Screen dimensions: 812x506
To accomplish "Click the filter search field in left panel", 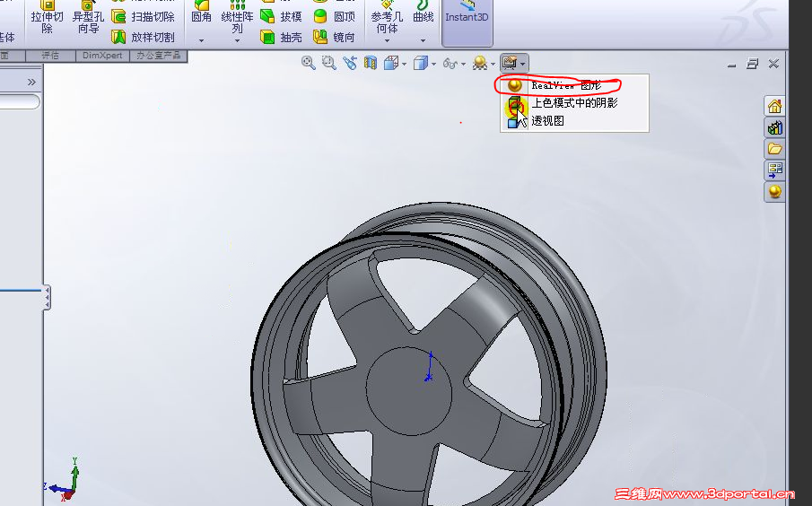I will coord(19,101).
